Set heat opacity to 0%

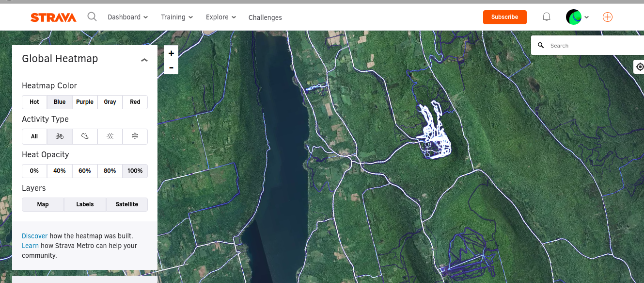click(x=34, y=171)
